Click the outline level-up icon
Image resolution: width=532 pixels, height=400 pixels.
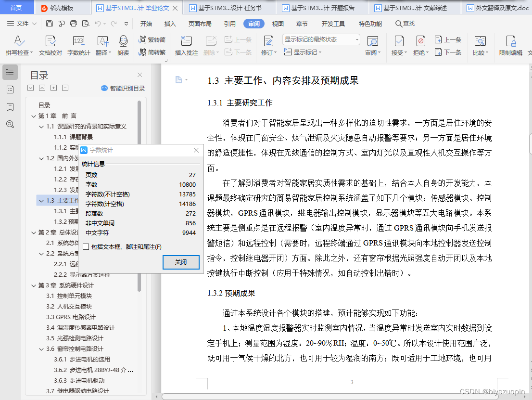click(42, 88)
